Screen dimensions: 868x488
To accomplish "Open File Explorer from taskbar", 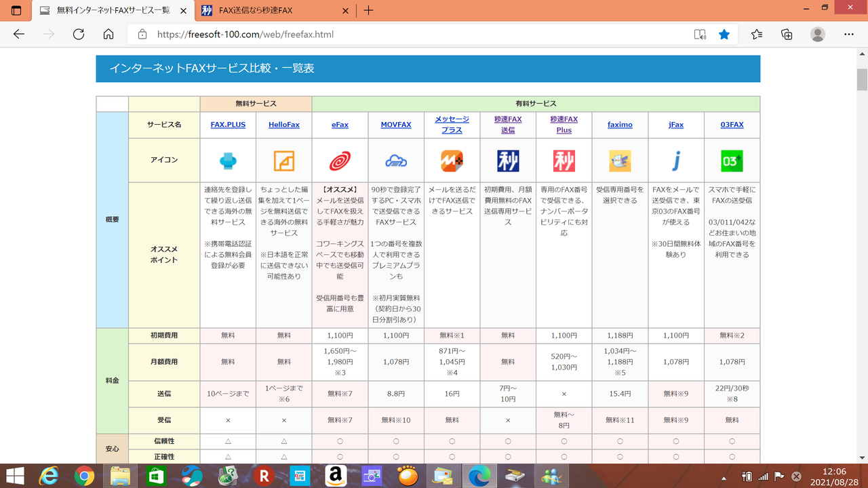I will pyautogui.click(x=120, y=476).
